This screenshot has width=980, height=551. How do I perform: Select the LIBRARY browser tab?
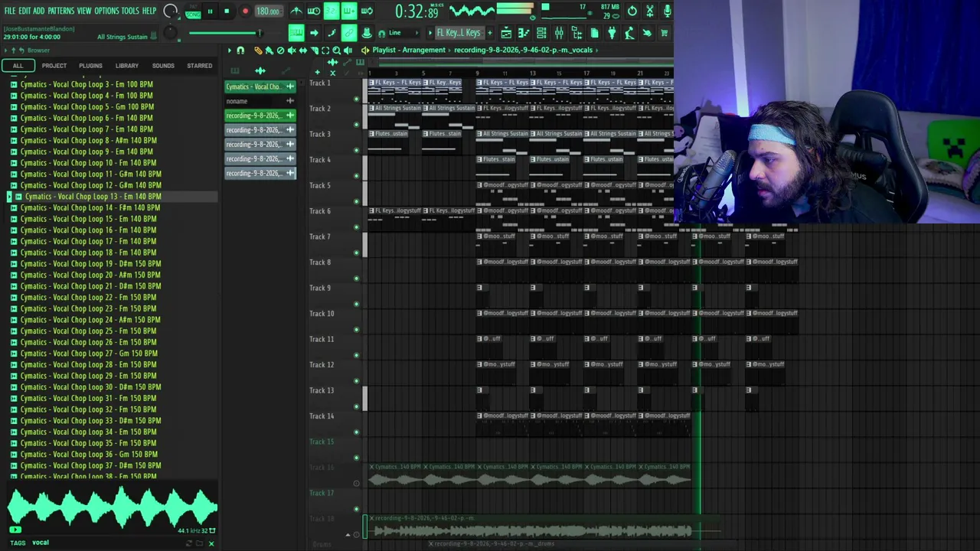tap(127, 66)
